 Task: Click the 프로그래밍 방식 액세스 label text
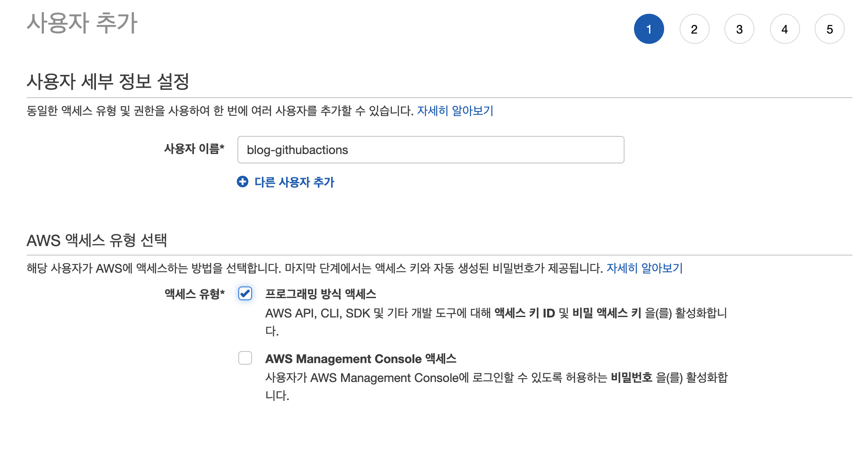point(320,294)
